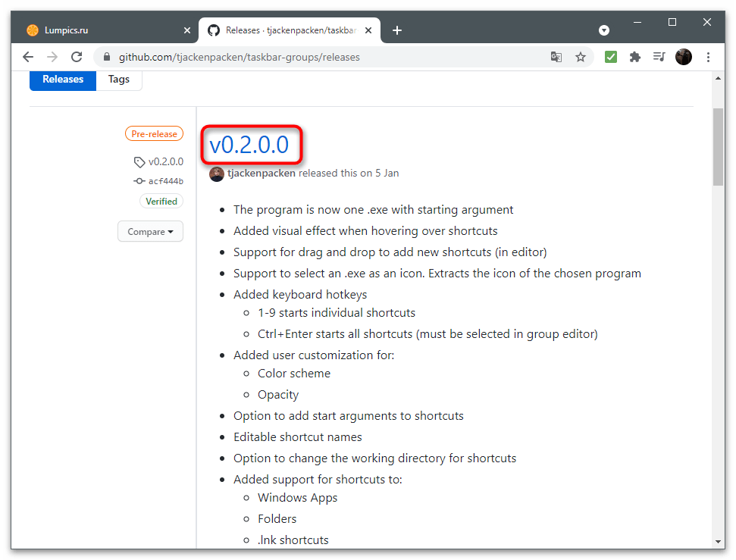Click text 'Color scheme'
The width and height of the screenshot is (736, 560).
coord(294,373)
